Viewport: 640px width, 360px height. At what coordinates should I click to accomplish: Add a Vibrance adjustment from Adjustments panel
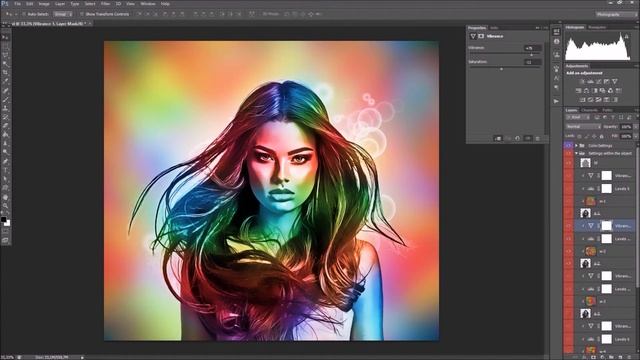pyautogui.click(x=615, y=82)
